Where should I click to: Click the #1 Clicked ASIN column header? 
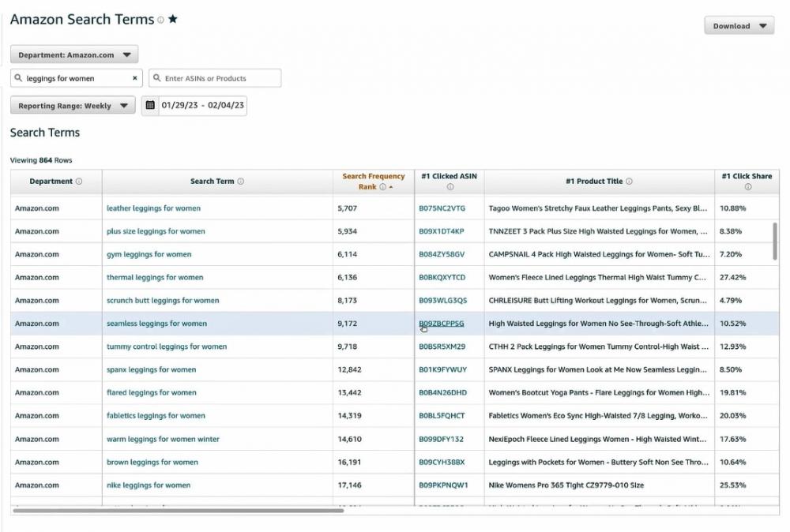click(449, 182)
